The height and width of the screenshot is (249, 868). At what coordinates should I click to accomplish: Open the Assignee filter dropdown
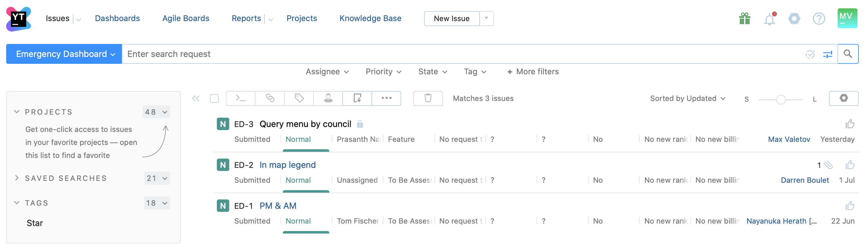coord(327,72)
